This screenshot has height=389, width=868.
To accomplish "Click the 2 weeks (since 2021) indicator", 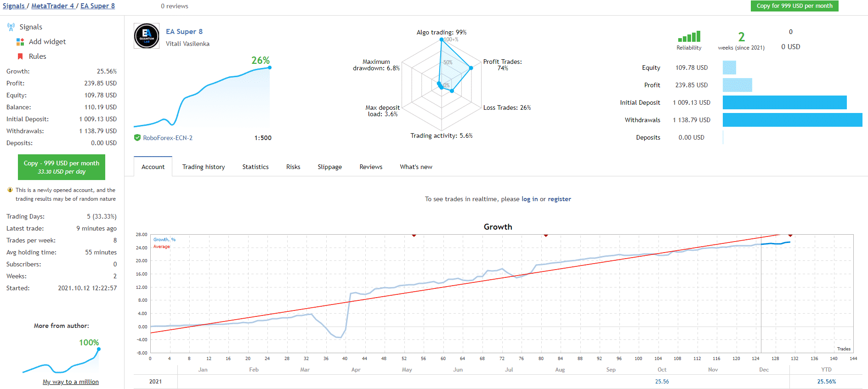I will tap(741, 40).
